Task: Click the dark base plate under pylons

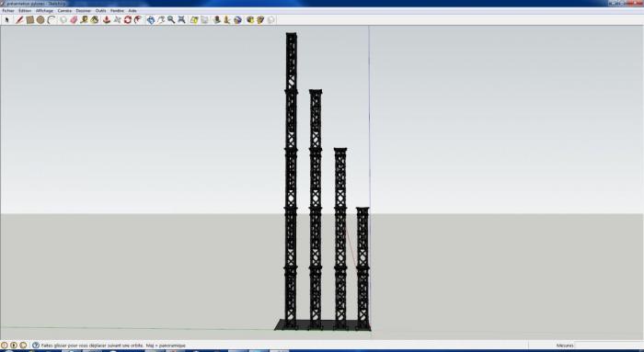Action: [323, 325]
